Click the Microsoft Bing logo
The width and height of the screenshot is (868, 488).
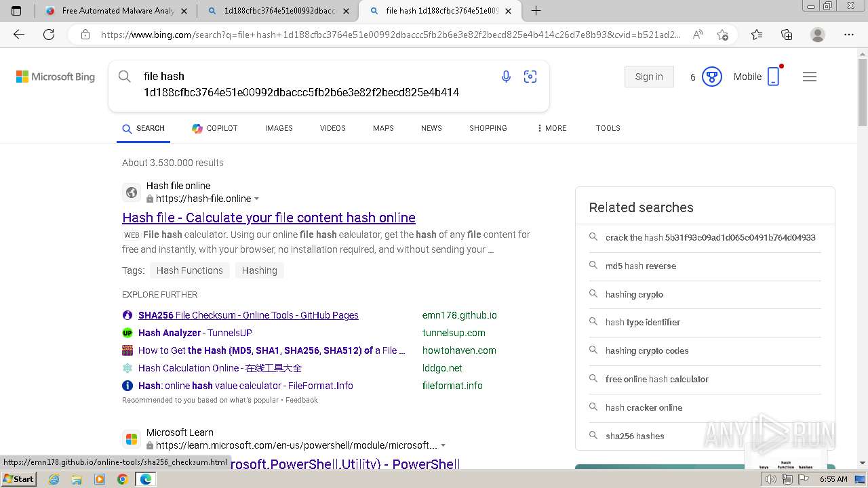point(56,77)
